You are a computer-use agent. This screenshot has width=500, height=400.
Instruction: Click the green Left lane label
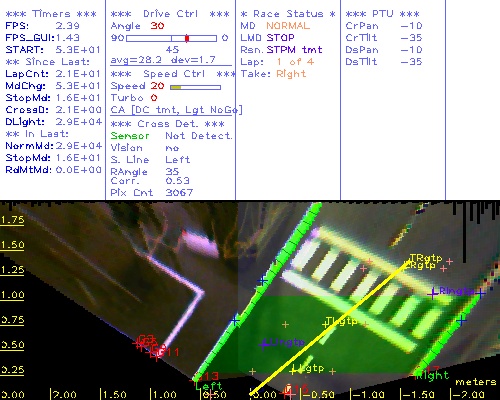[209, 386]
